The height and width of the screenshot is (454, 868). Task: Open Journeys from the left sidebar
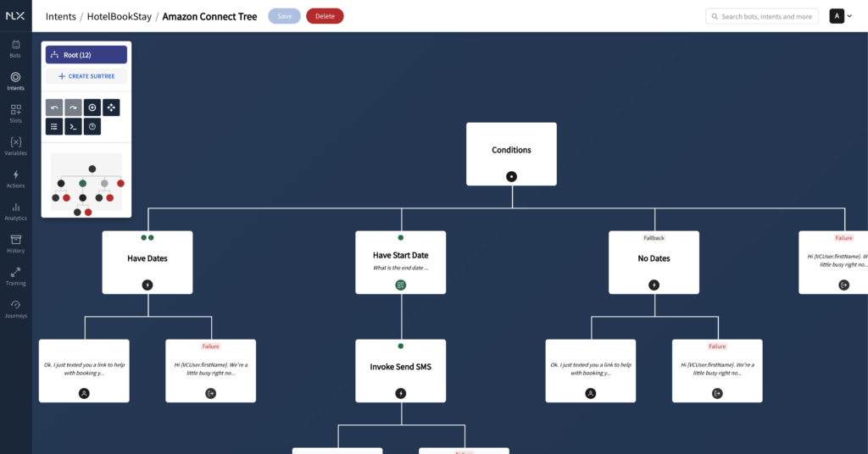(x=15, y=309)
